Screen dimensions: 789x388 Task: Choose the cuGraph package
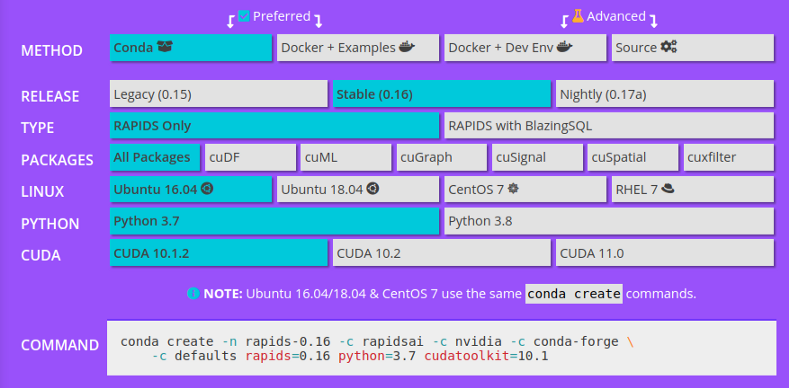click(442, 158)
